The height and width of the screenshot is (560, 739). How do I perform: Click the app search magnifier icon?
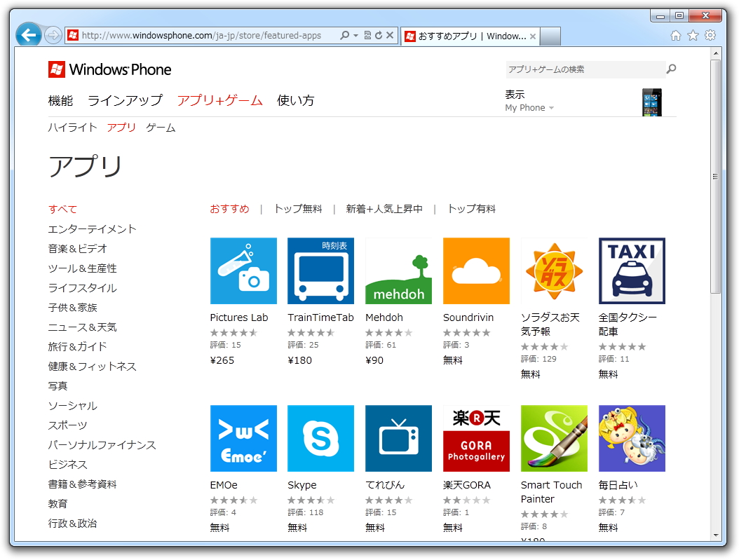671,69
